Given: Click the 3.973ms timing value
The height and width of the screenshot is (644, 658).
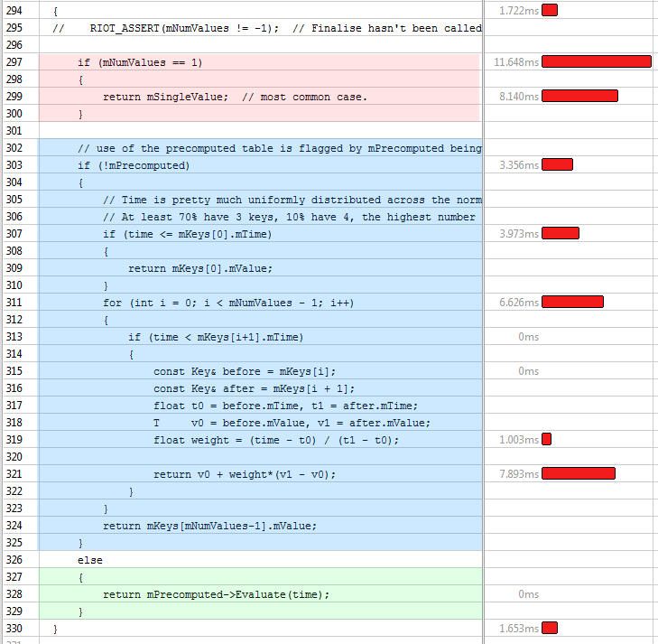Looking at the screenshot, I should pyautogui.click(x=518, y=234).
